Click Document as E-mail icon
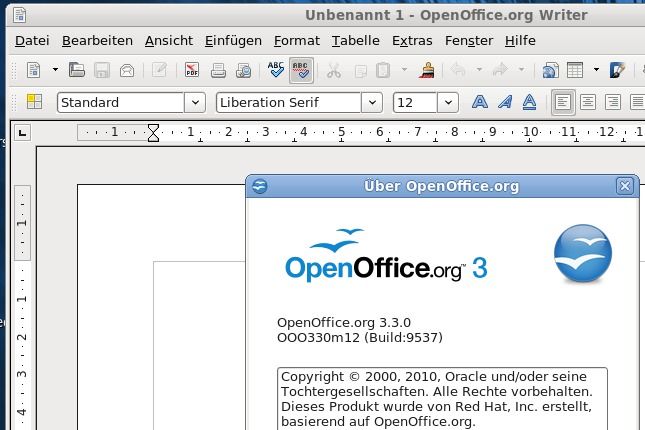This screenshot has height=430, width=645. pos(127,70)
